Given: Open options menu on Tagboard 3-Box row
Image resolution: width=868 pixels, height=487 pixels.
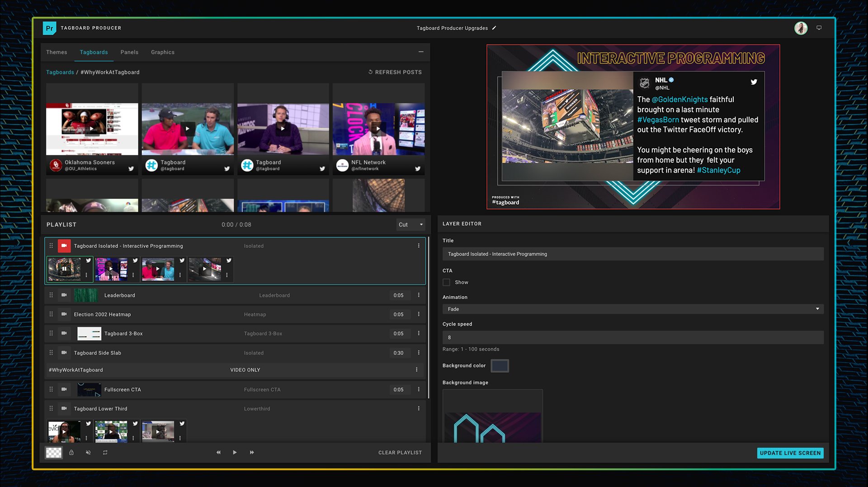Looking at the screenshot, I should click(418, 333).
